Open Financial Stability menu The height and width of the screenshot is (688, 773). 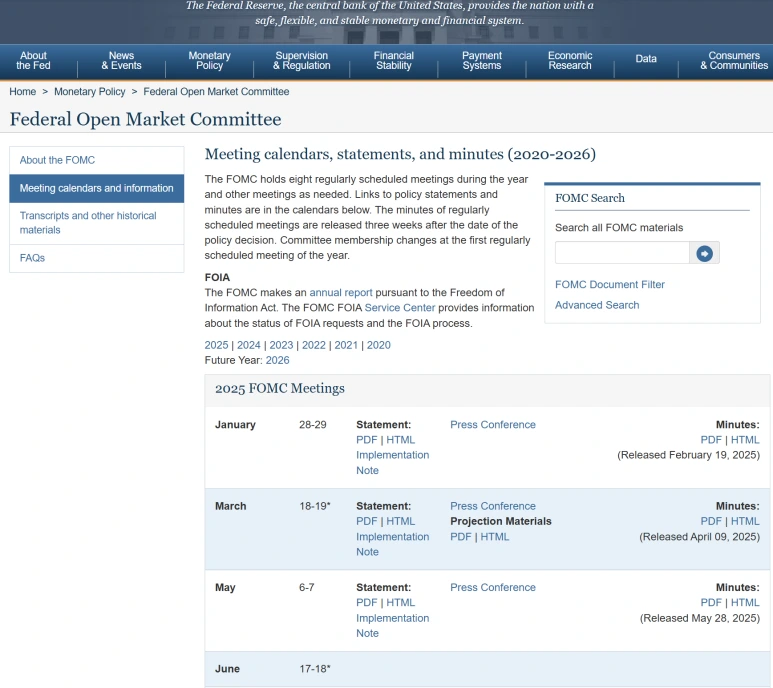pyautogui.click(x=393, y=61)
